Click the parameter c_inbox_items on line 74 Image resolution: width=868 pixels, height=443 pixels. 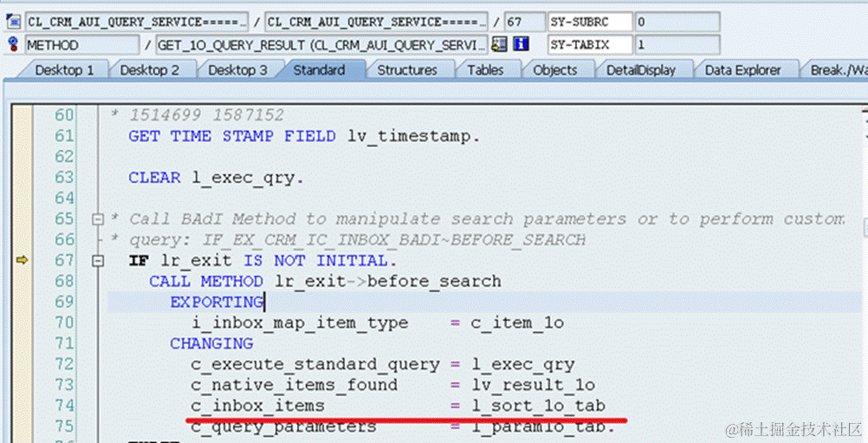point(258,406)
